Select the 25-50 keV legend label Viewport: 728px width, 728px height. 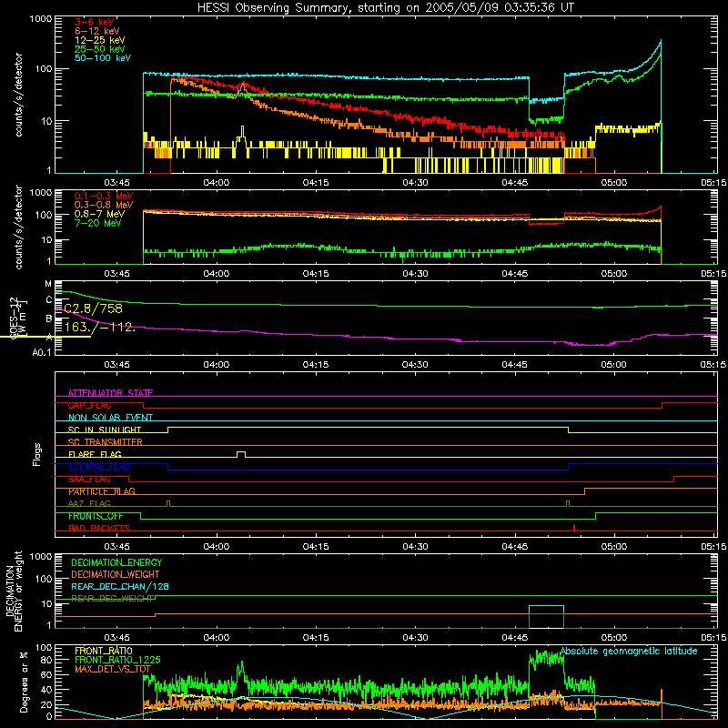coord(100,49)
